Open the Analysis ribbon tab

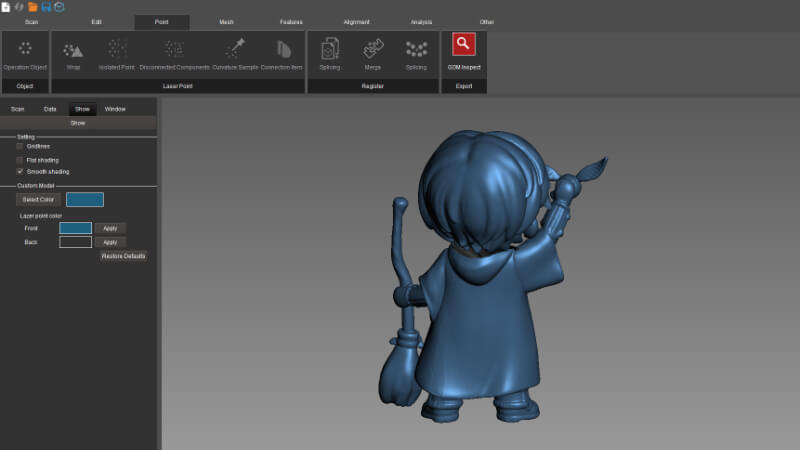pos(421,22)
